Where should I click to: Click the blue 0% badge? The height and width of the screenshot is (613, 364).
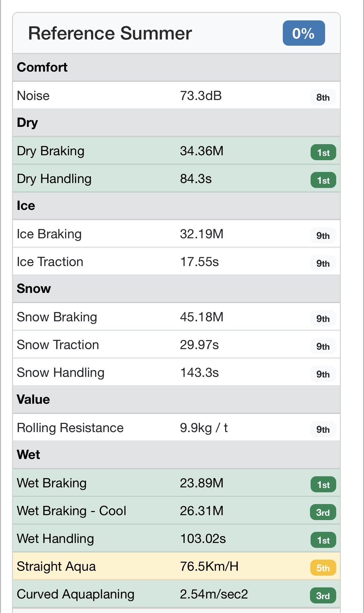[303, 33]
